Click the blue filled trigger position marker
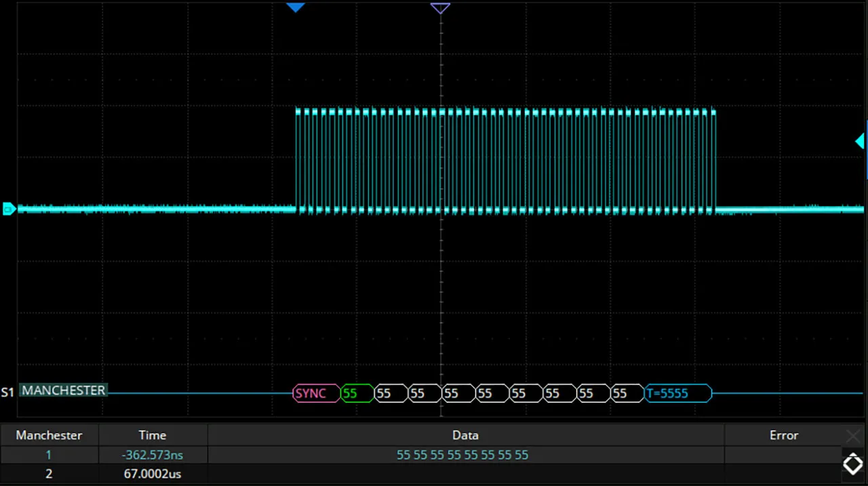The width and height of the screenshot is (868, 486). pyautogui.click(x=295, y=7)
